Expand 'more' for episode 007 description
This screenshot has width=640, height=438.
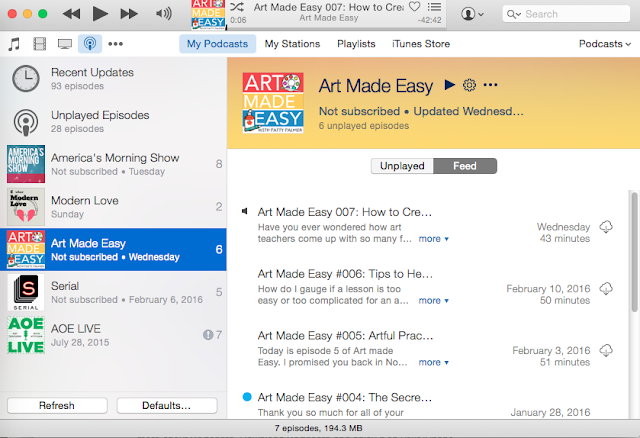click(x=433, y=239)
